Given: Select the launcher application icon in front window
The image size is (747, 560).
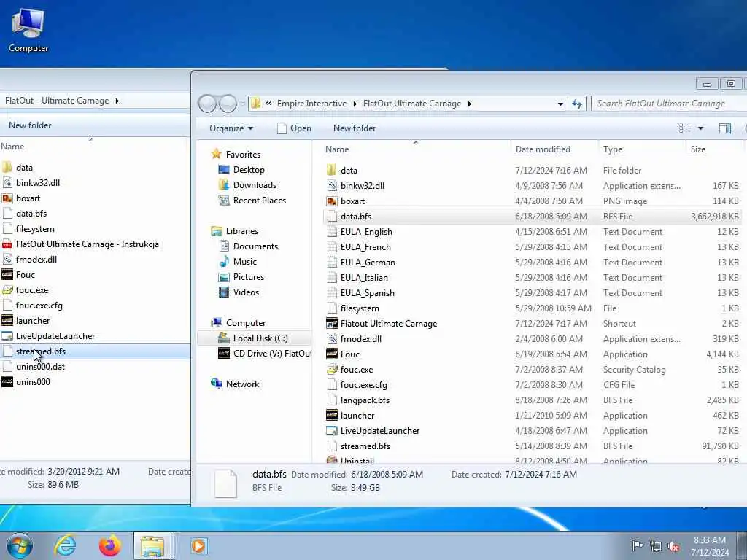Looking at the screenshot, I should 332,415.
